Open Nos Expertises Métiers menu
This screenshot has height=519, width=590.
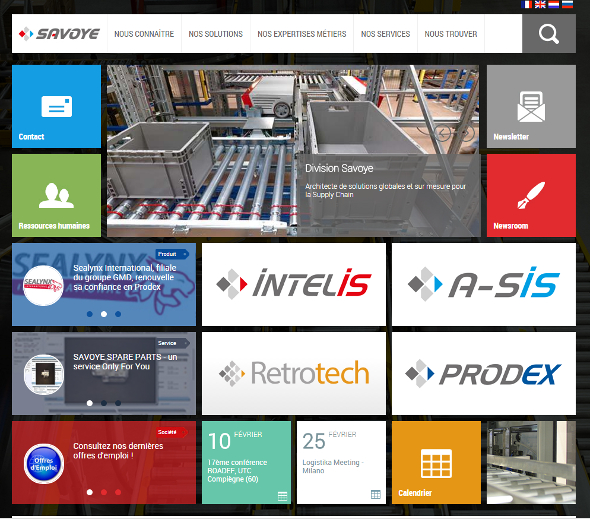302,34
